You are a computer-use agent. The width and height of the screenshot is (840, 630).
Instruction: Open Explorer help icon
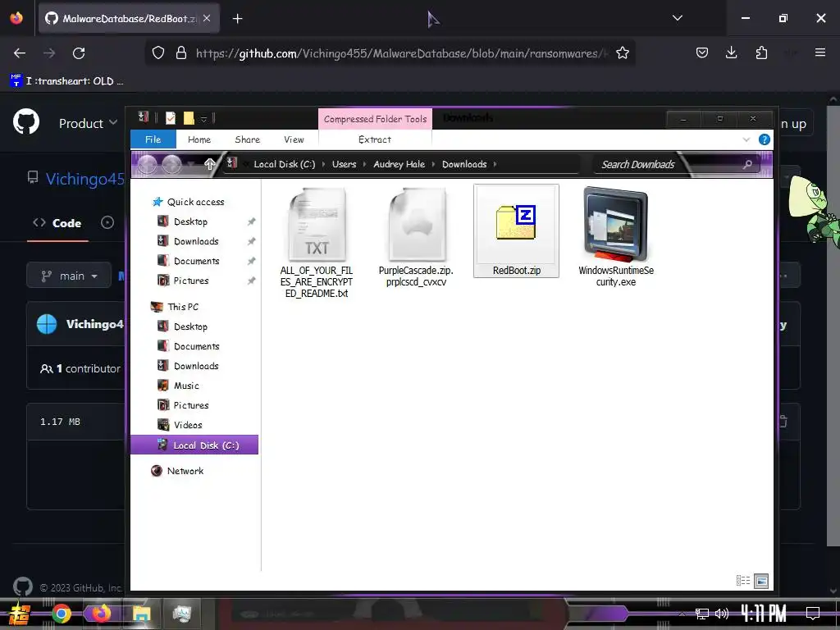pos(765,139)
